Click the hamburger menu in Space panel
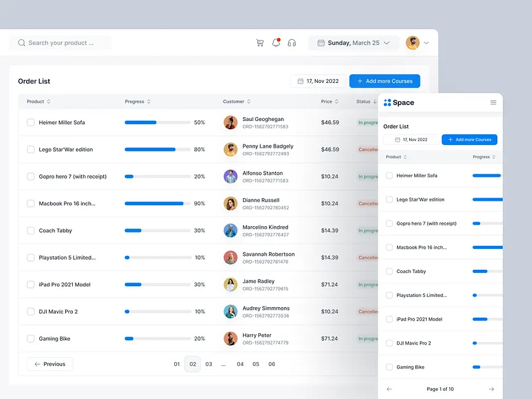532x399 pixels. [493, 103]
